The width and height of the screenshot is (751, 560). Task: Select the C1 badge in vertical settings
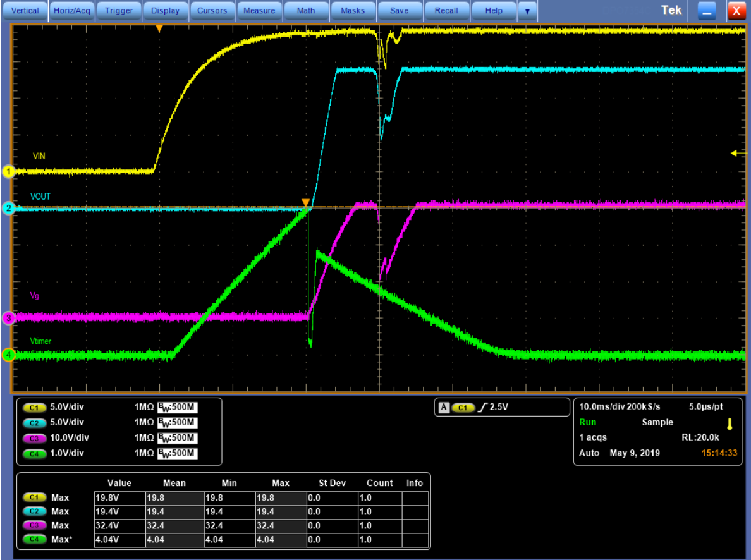coord(34,406)
